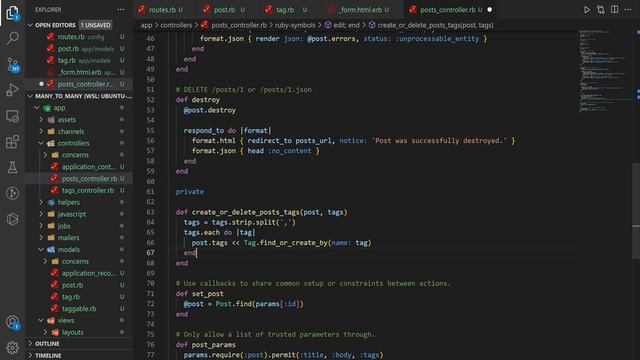Click the editor vertical scrollbar

(636, 210)
